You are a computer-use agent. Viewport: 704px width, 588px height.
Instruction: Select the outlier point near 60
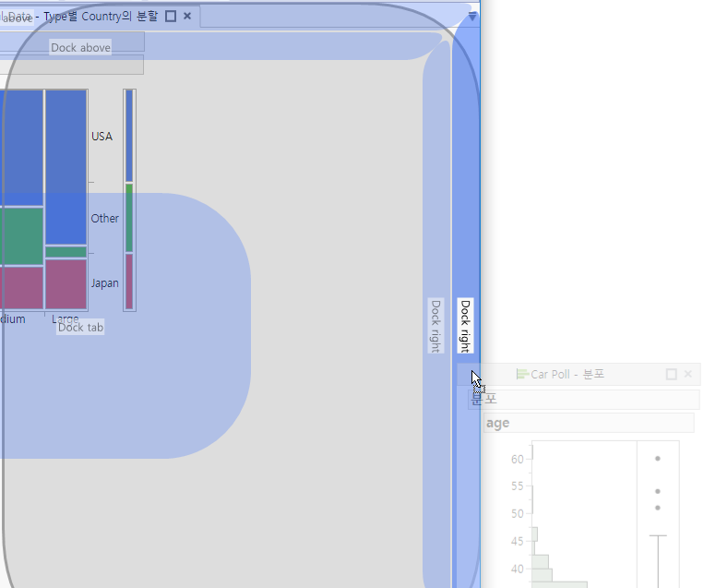coord(658,459)
